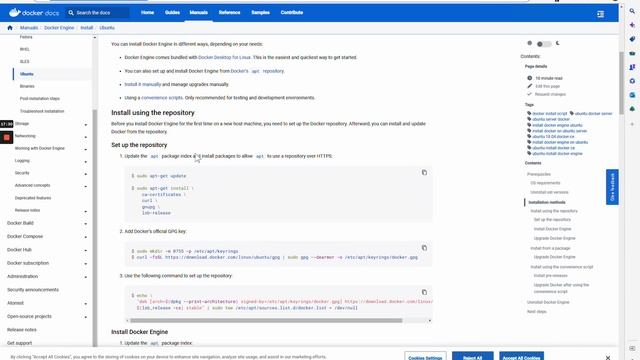Jump to Uninstall Docker Engine in contents
640x360 pixels.
548,302
